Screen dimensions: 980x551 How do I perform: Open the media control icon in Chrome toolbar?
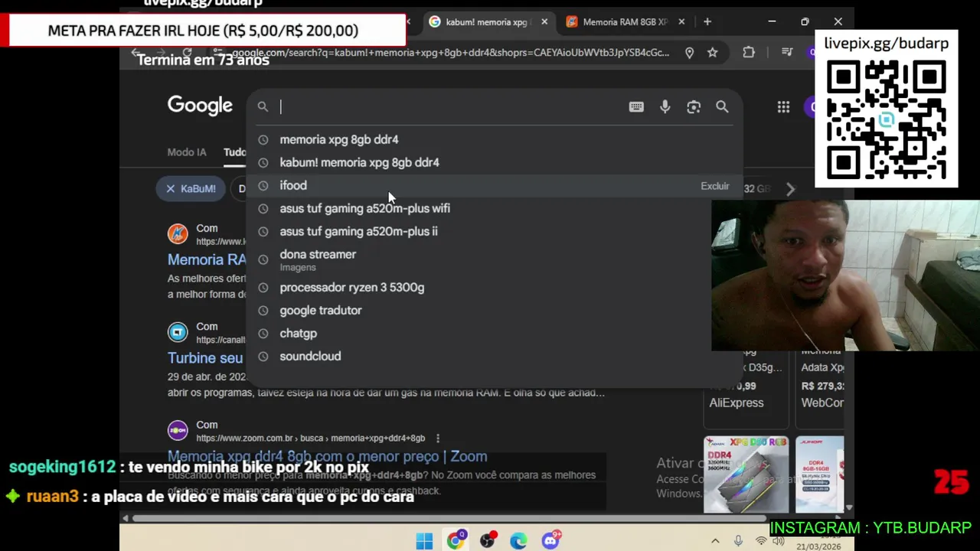click(787, 52)
